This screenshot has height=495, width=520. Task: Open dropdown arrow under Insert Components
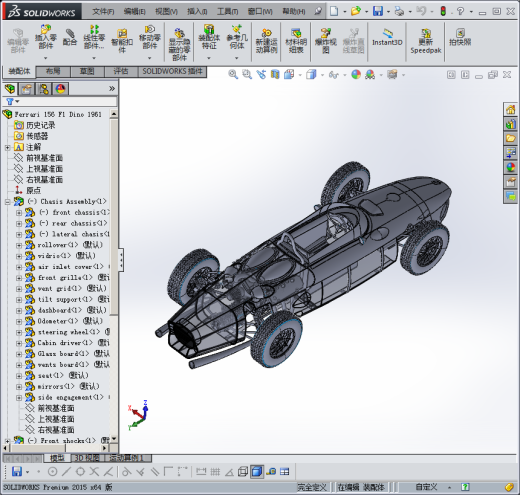46,58
